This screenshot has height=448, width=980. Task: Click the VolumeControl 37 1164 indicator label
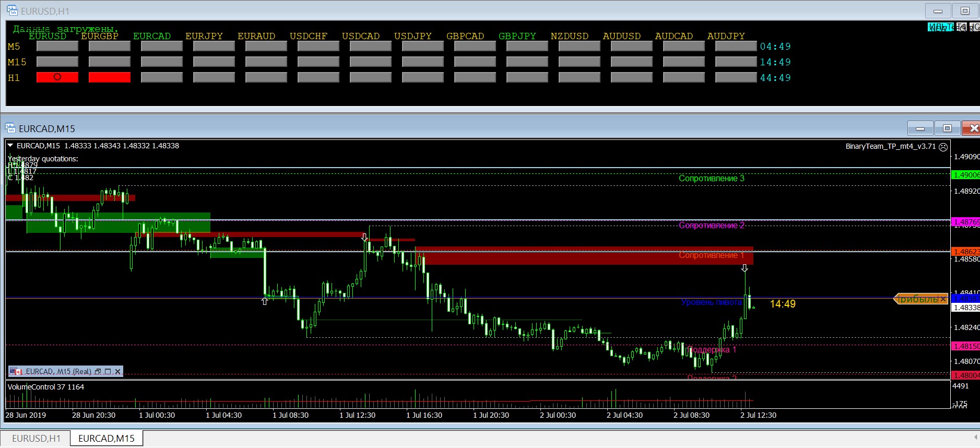[x=46, y=387]
